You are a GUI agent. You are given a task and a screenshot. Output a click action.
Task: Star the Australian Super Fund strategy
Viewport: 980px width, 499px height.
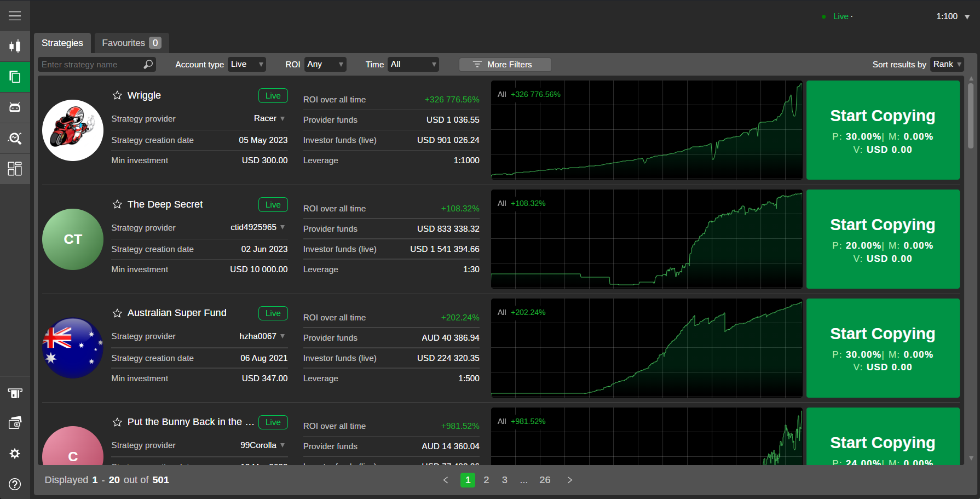117,313
